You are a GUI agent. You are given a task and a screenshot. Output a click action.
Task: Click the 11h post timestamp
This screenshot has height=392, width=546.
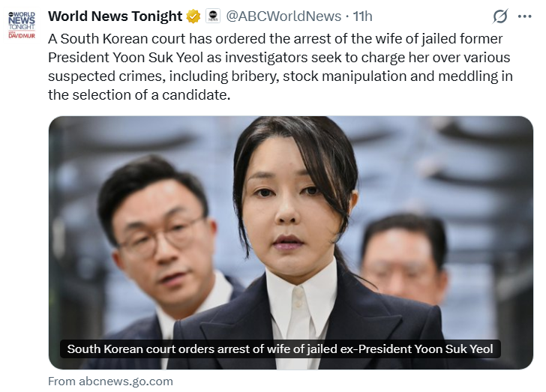362,16
